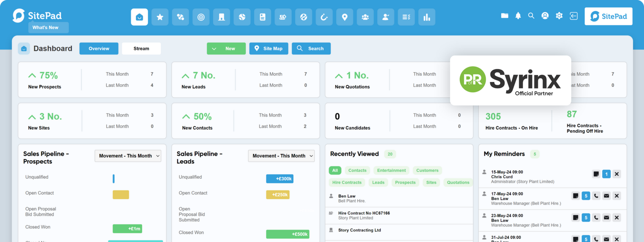
Task: Filter Recently Viewed by Contacts
Action: click(357, 170)
